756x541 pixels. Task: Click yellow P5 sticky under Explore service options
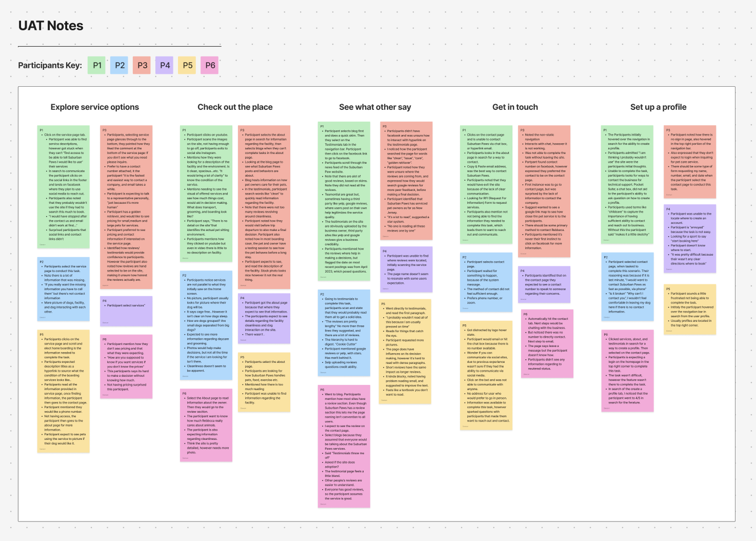point(64,391)
